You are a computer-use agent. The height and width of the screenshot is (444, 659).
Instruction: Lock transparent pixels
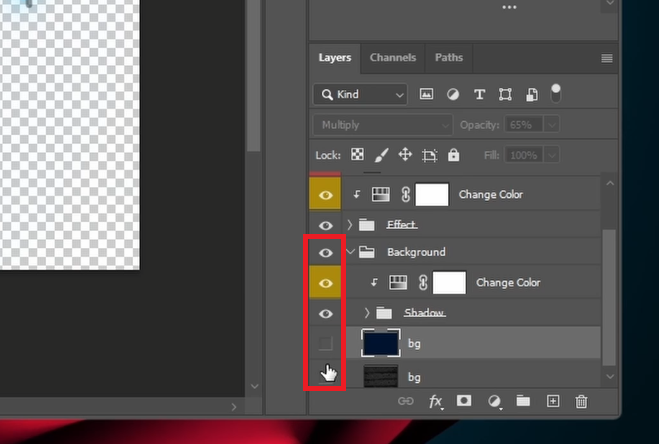[x=357, y=154]
